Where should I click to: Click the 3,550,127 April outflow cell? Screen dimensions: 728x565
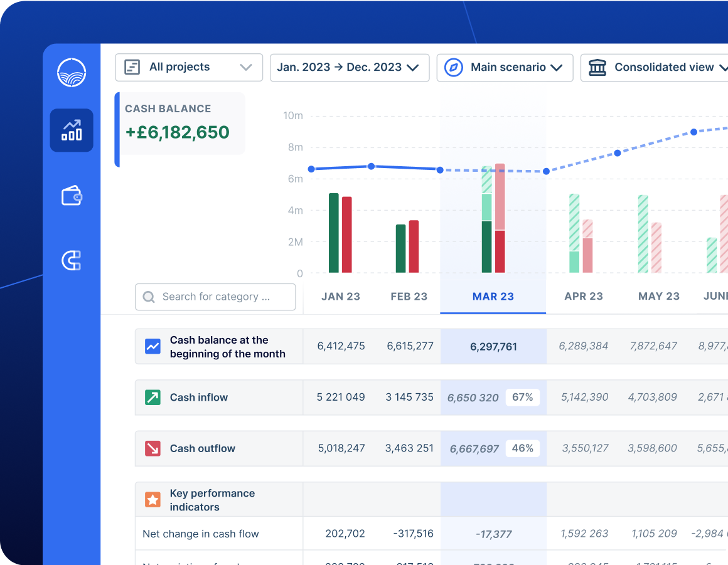coord(585,448)
